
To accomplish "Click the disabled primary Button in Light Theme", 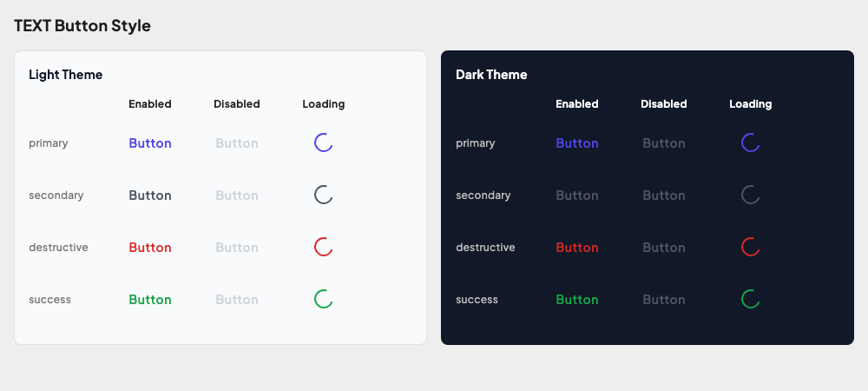I will click(237, 143).
